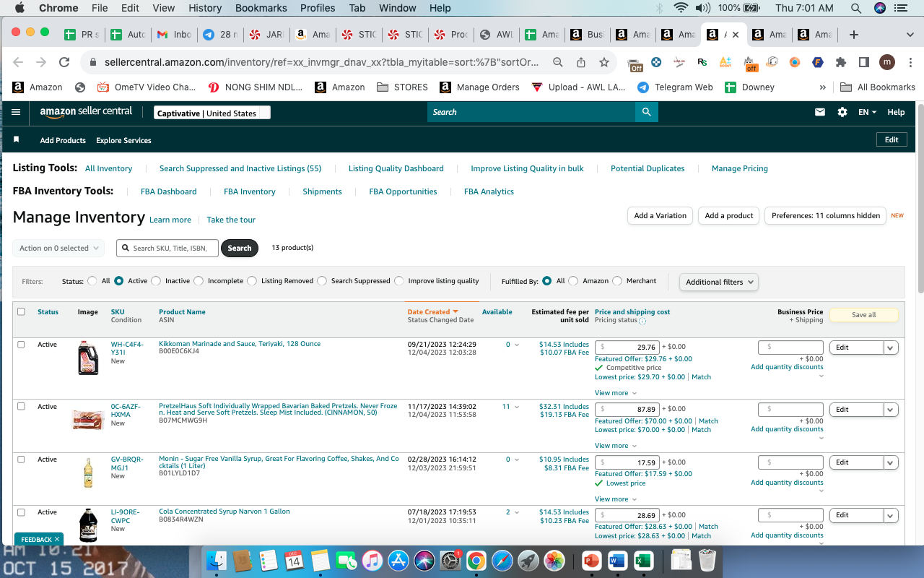Open the messages envelope icon
924x578 pixels.
[820, 112]
